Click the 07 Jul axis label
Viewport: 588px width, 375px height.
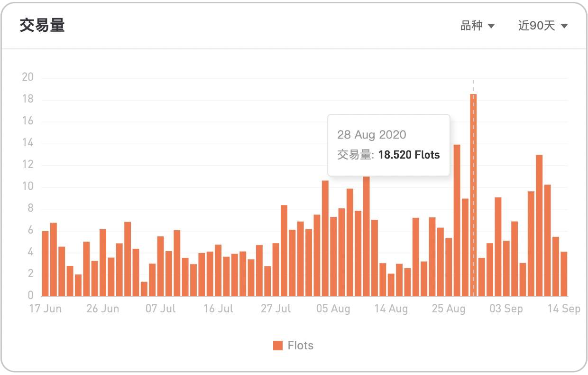(161, 309)
